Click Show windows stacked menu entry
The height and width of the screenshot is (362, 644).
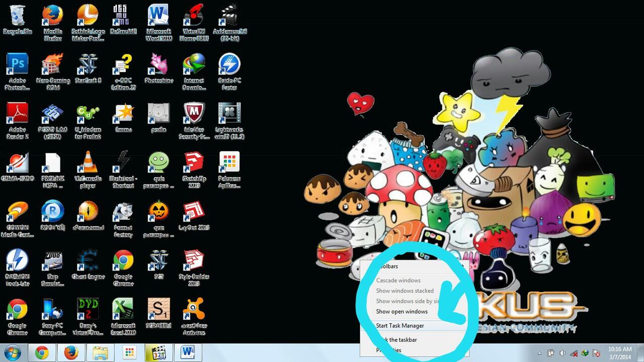click(x=415, y=291)
